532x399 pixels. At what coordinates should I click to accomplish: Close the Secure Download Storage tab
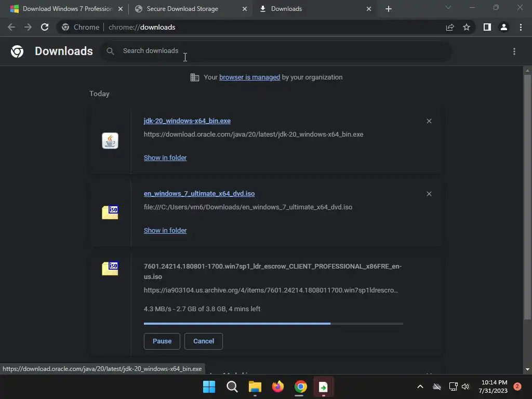pyautogui.click(x=245, y=9)
